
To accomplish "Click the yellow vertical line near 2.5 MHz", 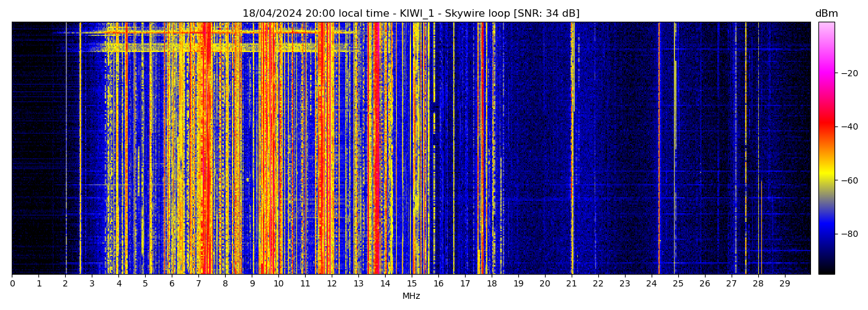I will tap(80, 155).
